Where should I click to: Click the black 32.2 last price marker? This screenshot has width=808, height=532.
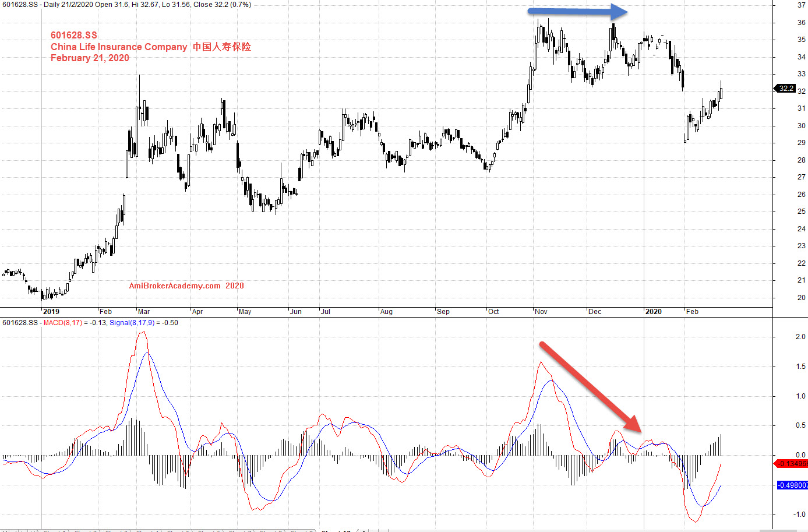(785, 89)
